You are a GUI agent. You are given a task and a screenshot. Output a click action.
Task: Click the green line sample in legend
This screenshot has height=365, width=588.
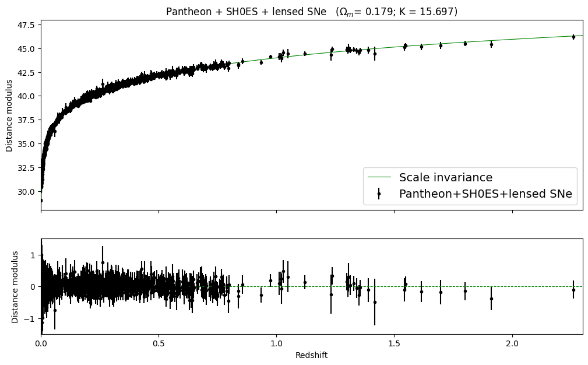(379, 177)
